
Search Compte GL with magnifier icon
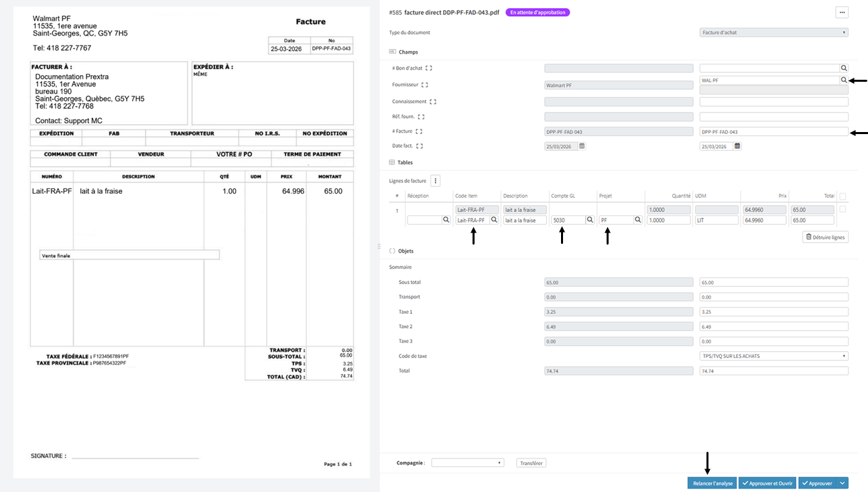(590, 220)
